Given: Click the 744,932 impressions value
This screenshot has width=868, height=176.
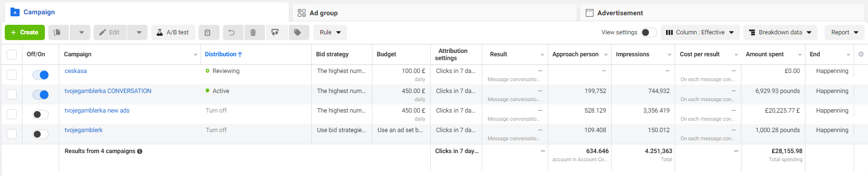Looking at the screenshot, I should click(x=659, y=91).
